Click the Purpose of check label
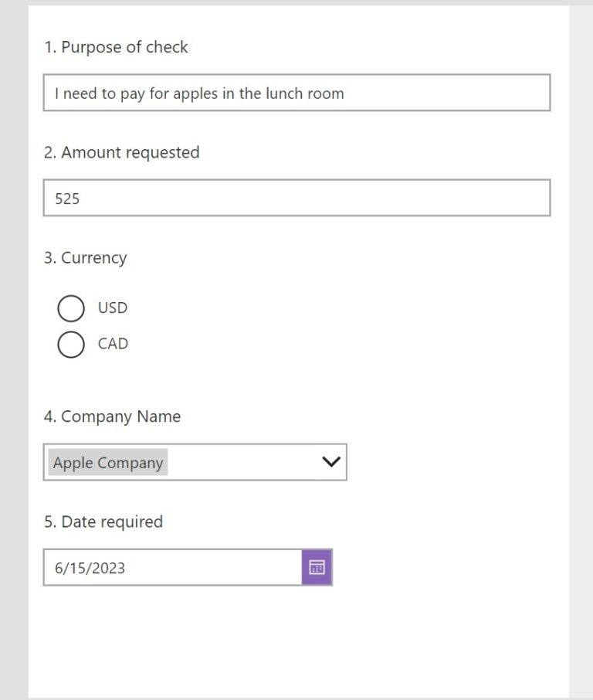 click(x=117, y=47)
